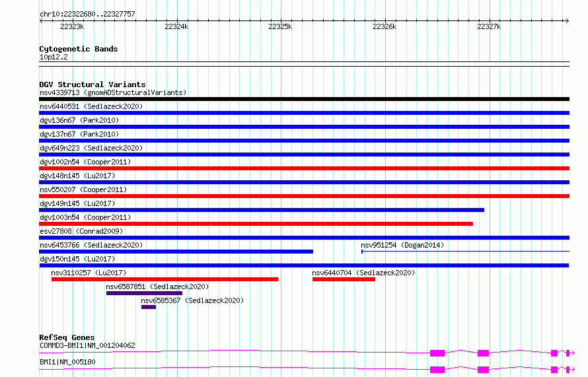Click the red nsv550207 (Cooper2011) bar
588x377 pixels.
[304, 196]
